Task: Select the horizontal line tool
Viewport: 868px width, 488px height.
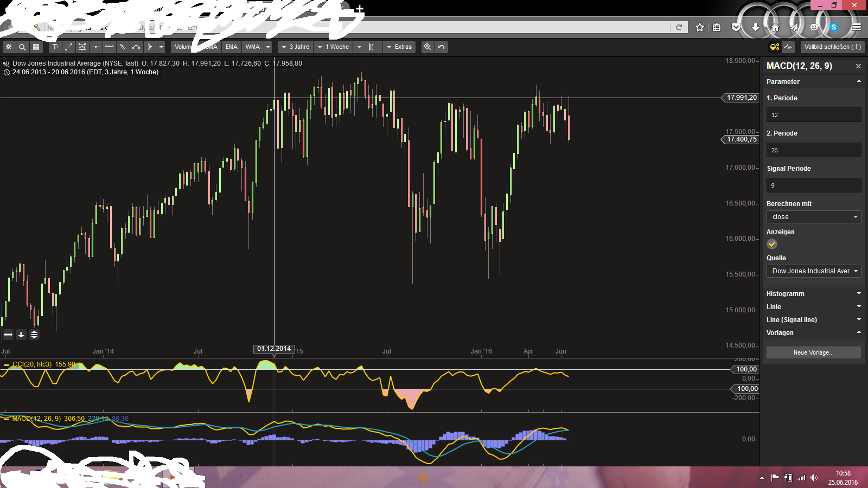Action: pos(96,47)
